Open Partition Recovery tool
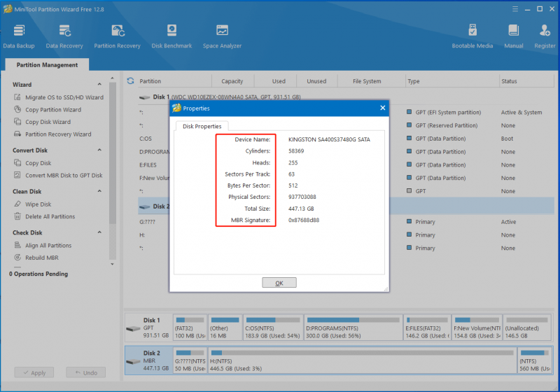This screenshot has height=392, width=560. click(x=117, y=36)
